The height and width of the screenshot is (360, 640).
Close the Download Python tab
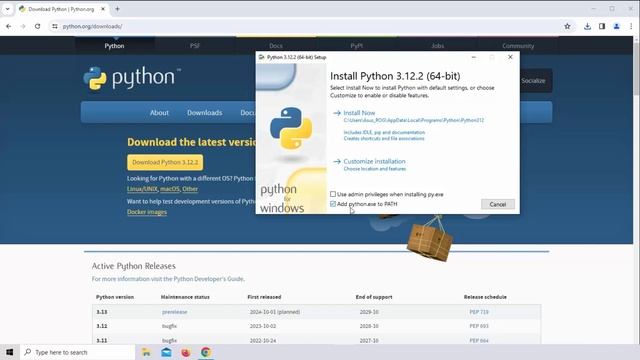[x=103, y=9]
